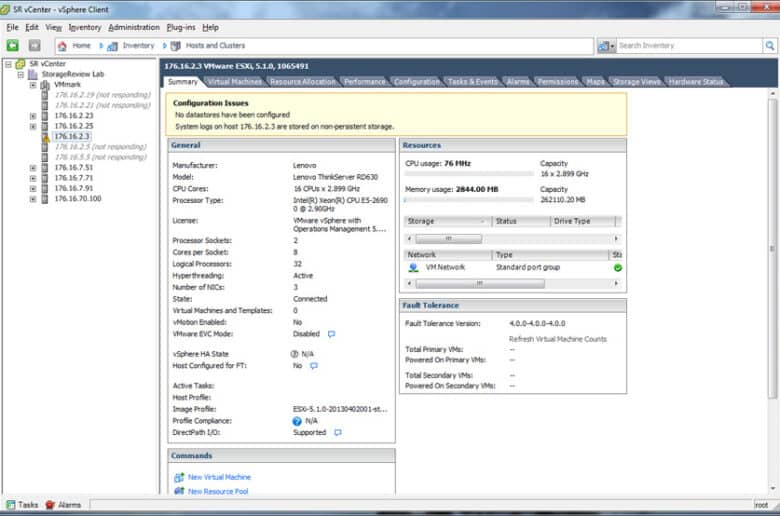Image resolution: width=780 pixels, height=516 pixels.
Task: Click the Search Inventory input field
Action: point(689,46)
